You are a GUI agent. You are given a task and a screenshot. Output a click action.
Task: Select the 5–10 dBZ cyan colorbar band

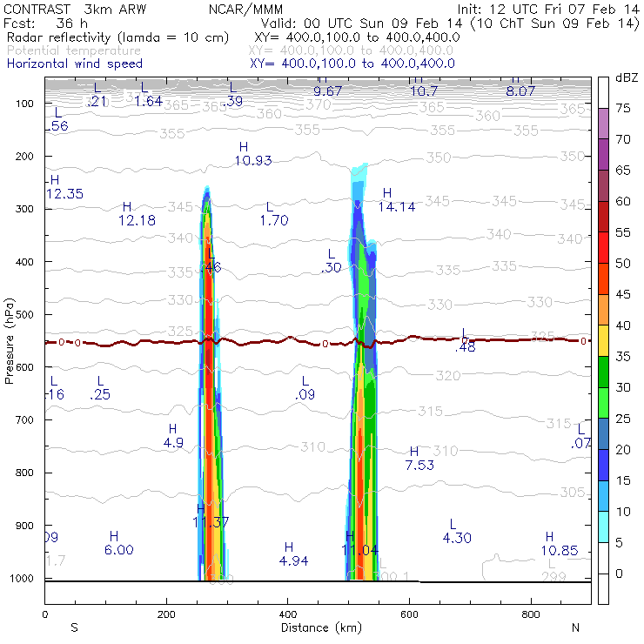tap(603, 527)
